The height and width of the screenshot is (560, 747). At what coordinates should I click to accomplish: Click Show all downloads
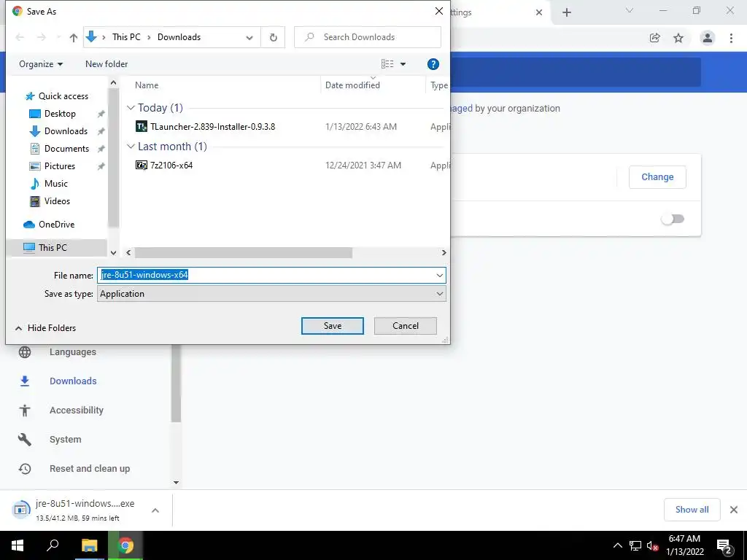click(692, 510)
